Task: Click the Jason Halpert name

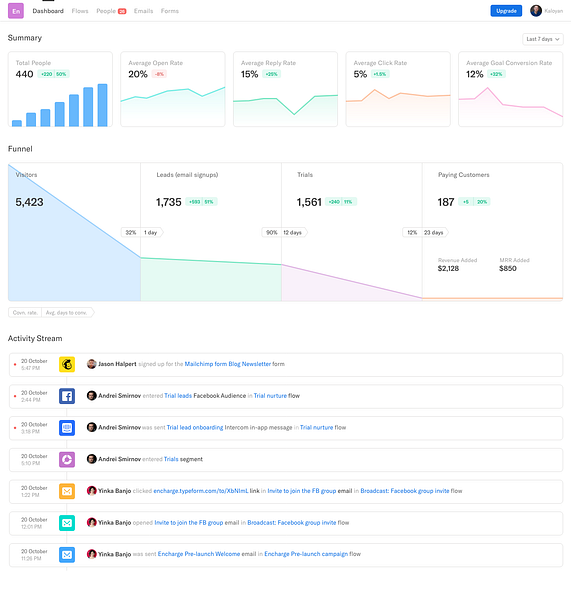Action: coord(117,364)
